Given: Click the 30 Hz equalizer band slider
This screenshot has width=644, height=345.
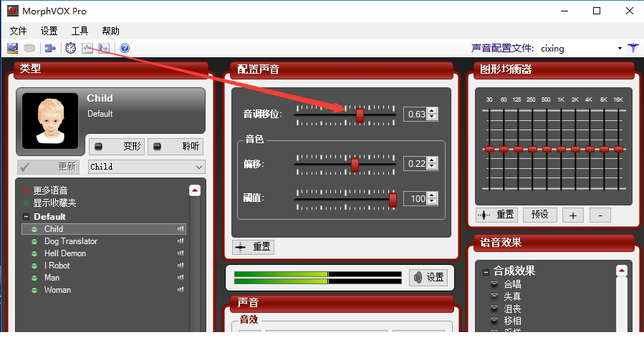Looking at the screenshot, I should click(489, 150).
